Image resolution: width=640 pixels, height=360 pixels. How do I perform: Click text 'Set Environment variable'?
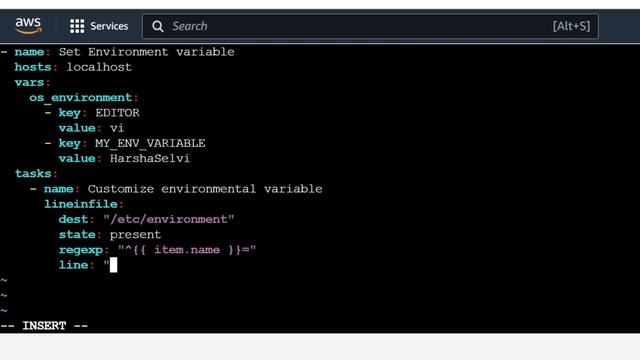point(147,52)
